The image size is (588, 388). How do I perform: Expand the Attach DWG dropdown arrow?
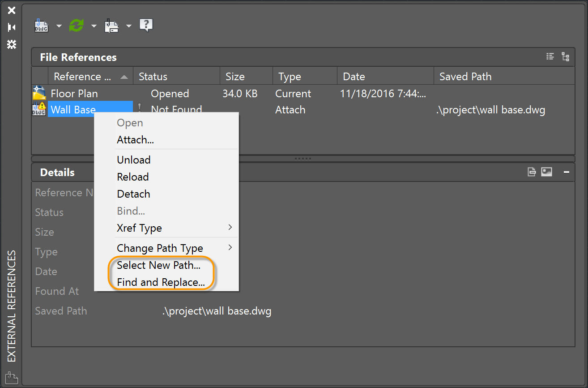tap(59, 26)
